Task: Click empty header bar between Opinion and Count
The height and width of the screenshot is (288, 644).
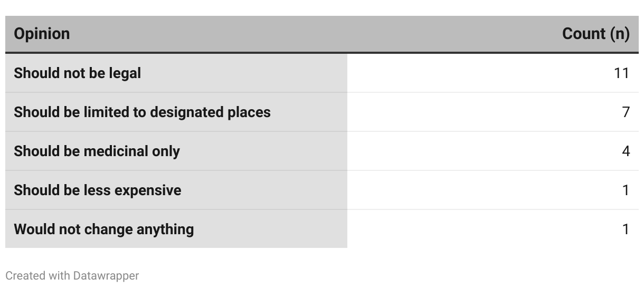Action: (317, 34)
